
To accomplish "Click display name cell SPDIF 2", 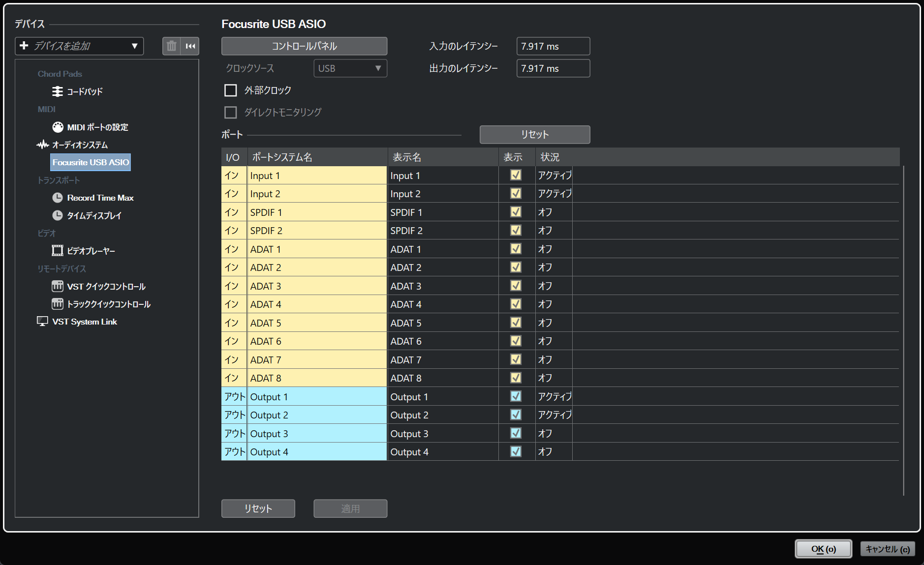I will 443,231.
